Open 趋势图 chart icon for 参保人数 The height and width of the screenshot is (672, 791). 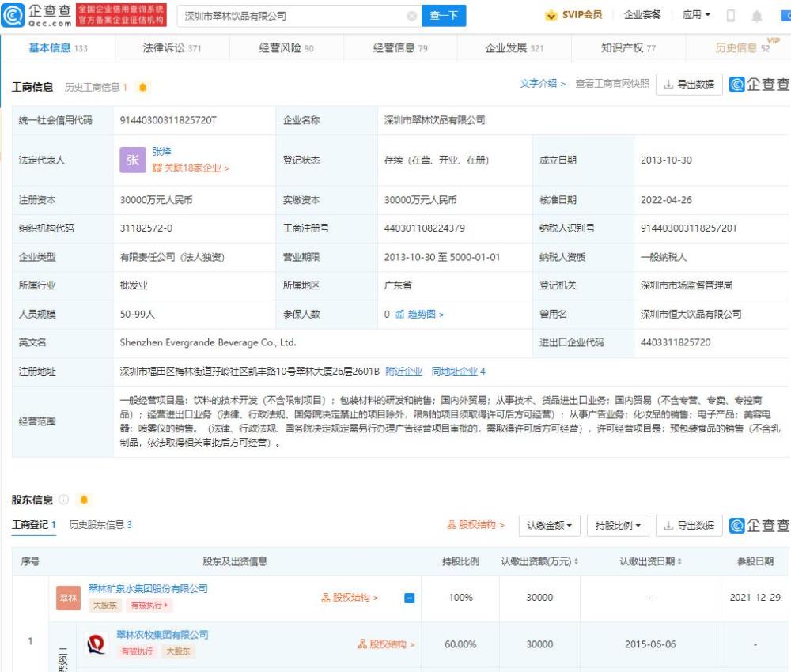(400, 314)
